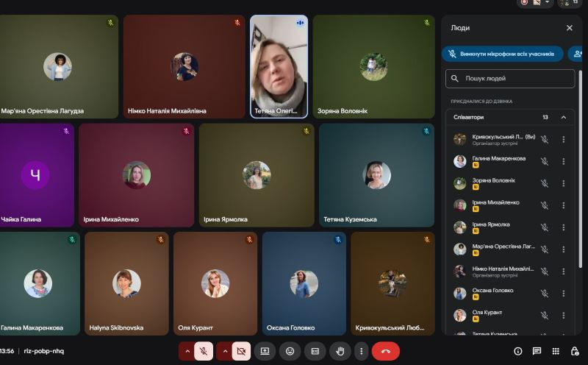Share screen with the present now icon
This screenshot has width=588, height=365.
tap(265, 351)
